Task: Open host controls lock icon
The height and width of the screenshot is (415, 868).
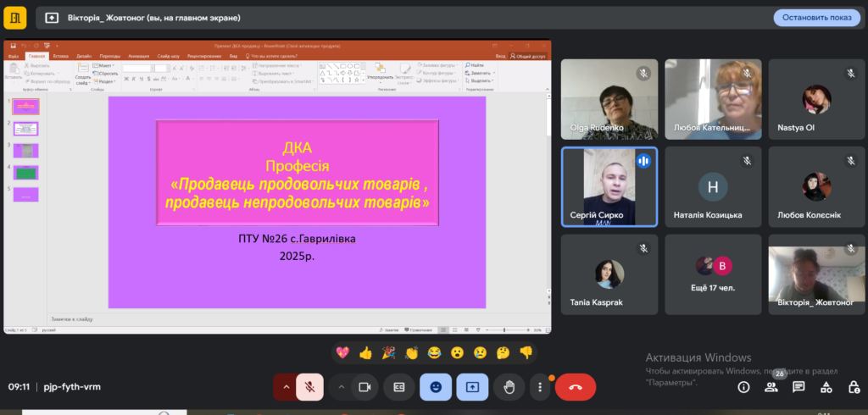Action: 854,387
